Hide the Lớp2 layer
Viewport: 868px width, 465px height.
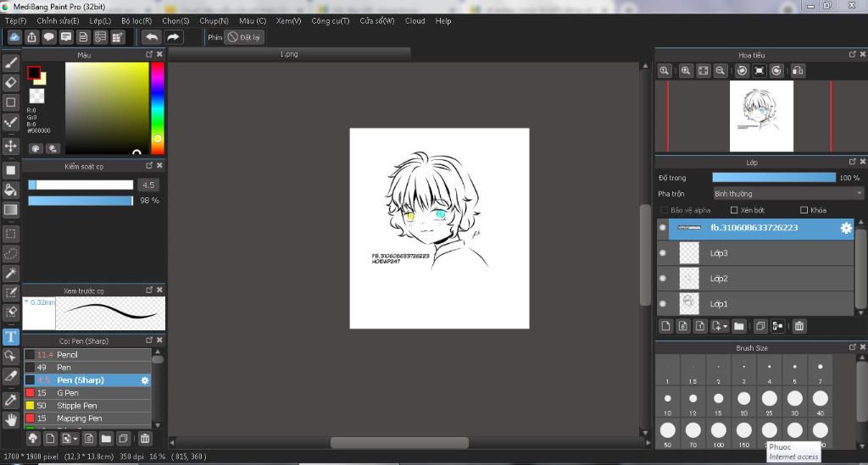(x=663, y=279)
